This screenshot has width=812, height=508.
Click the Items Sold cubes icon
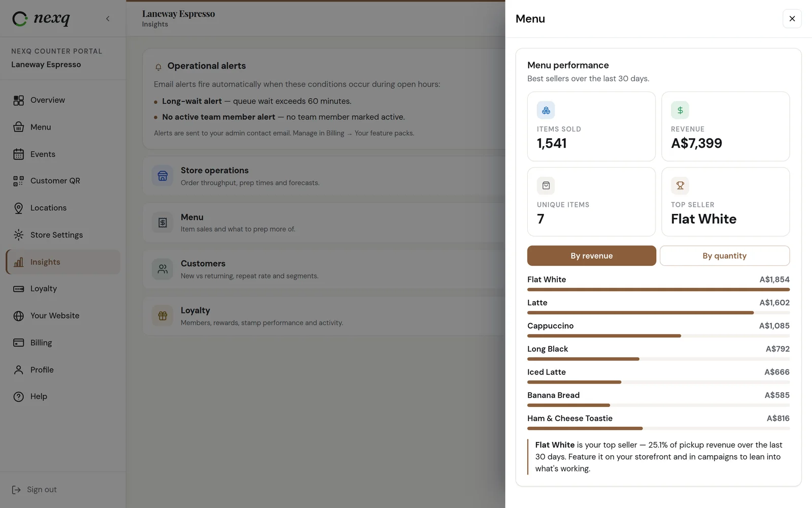pyautogui.click(x=546, y=110)
